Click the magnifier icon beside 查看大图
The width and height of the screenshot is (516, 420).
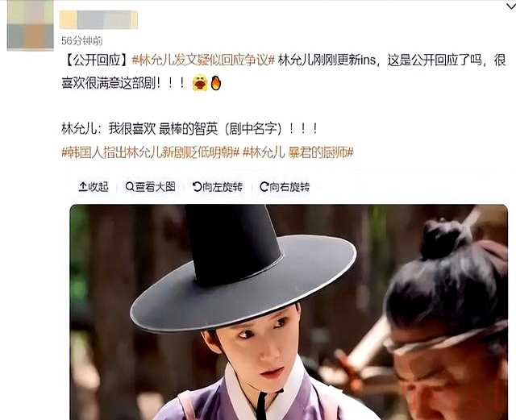coord(130,187)
